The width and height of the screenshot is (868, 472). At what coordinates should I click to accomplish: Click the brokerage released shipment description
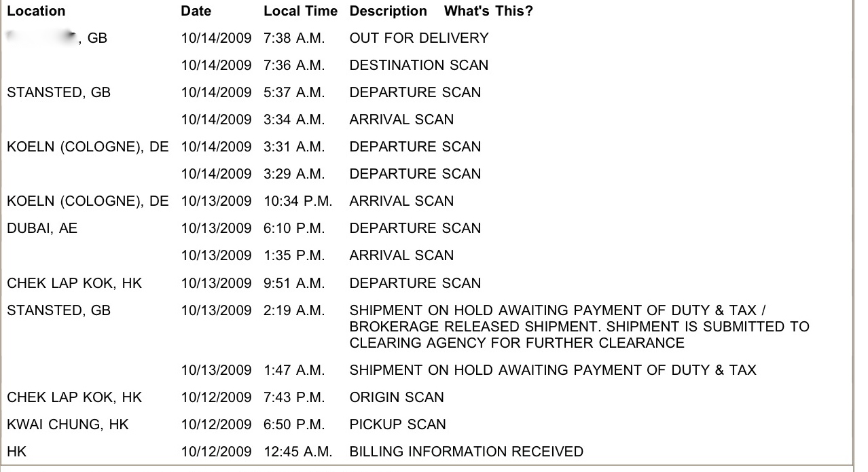click(579, 327)
